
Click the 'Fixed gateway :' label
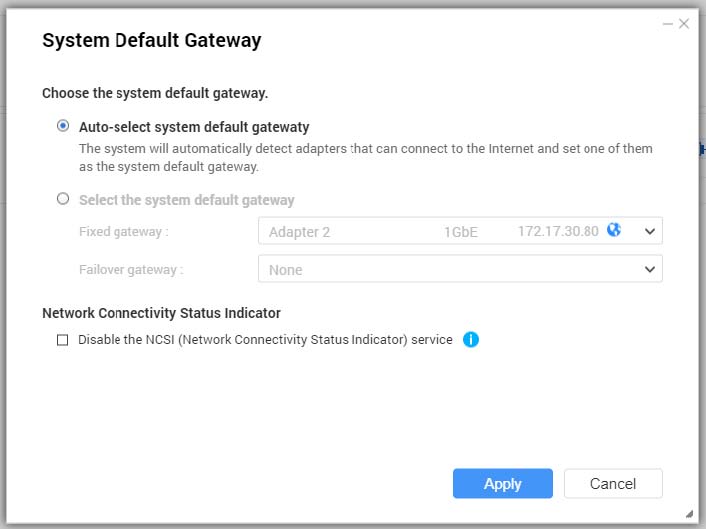[123, 232]
